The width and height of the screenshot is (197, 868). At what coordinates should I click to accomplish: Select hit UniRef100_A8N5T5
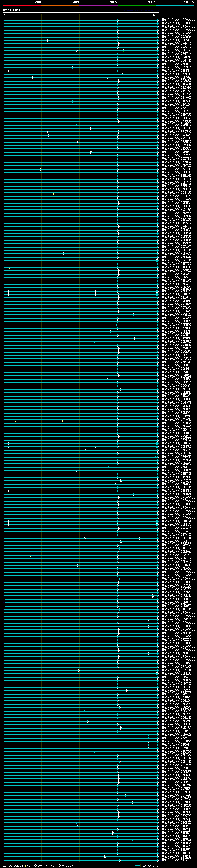177,277
